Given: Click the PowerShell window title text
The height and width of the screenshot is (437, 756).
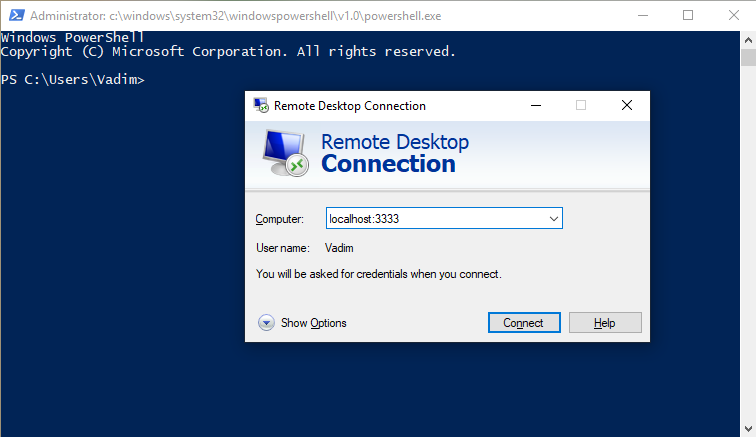Looking at the screenshot, I should click(x=235, y=16).
